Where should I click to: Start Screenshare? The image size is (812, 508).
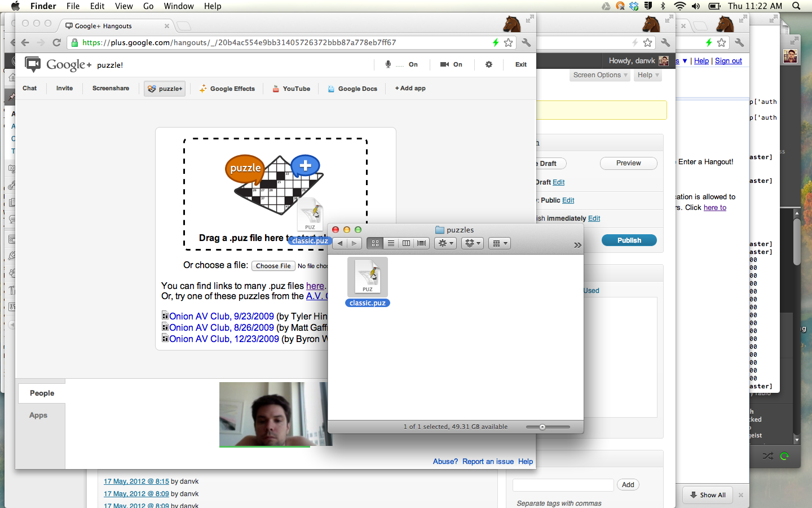[x=111, y=89]
